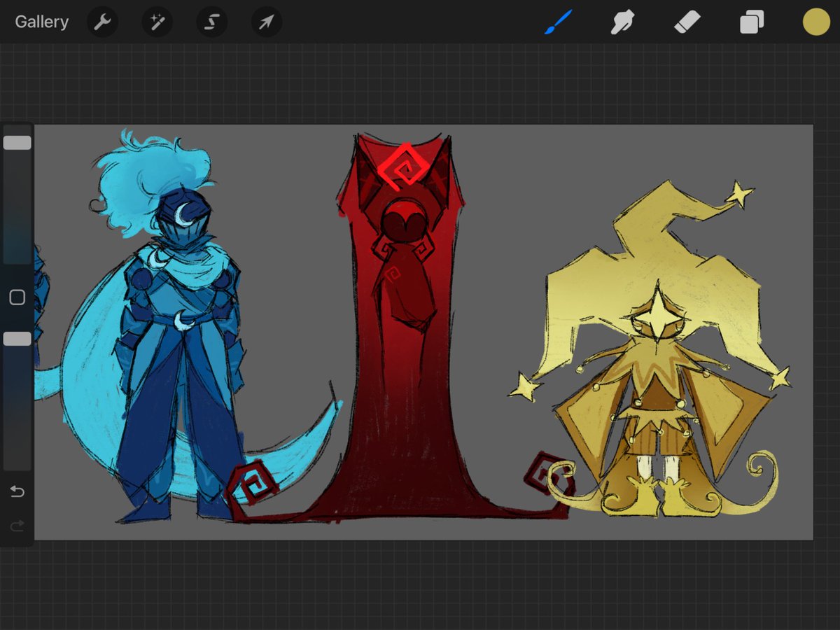Screen dimensions: 840x630
Task: Open the Actions wrench menu
Action: (x=102, y=22)
